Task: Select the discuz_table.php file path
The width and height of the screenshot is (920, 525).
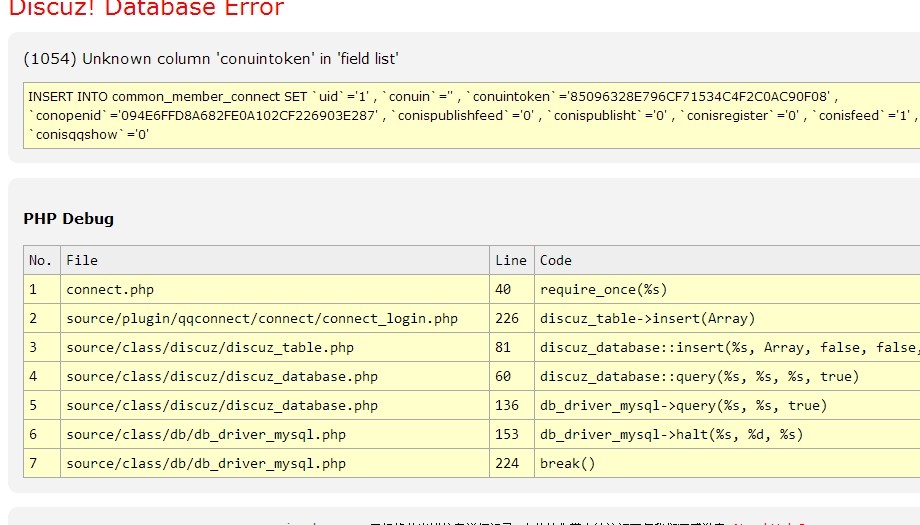Action: tap(210, 347)
